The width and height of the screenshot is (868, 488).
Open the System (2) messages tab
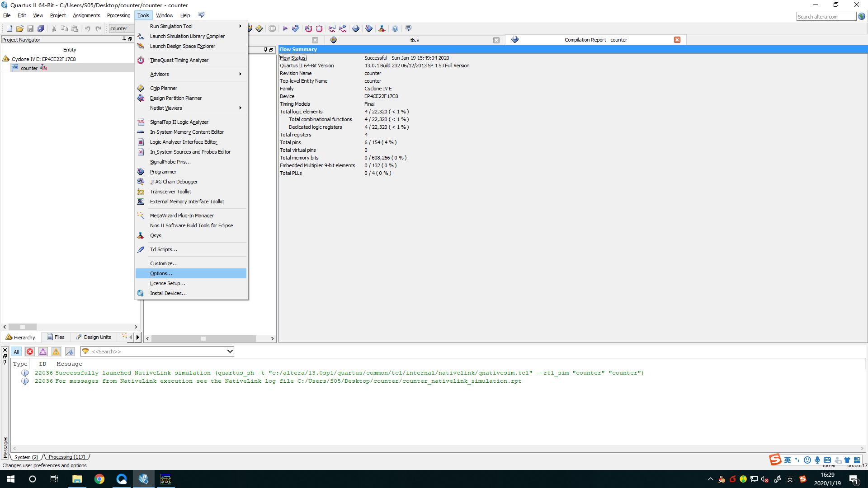[26, 457]
